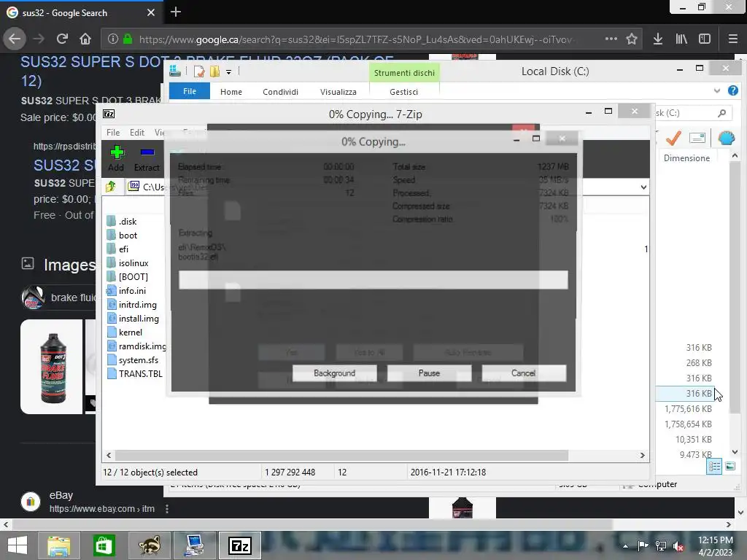The width and height of the screenshot is (747, 560).
Task: Click the Strumenti dischi contextual tab
Action: (404, 73)
